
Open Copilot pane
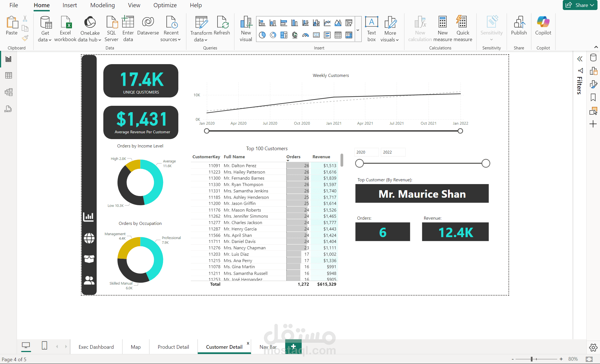pyautogui.click(x=543, y=26)
